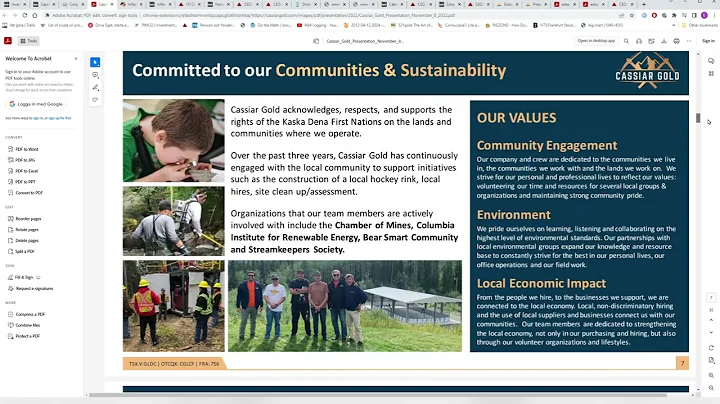Image resolution: width=720 pixels, height=404 pixels.
Task: Open Delete pages tool
Action: coord(23,241)
